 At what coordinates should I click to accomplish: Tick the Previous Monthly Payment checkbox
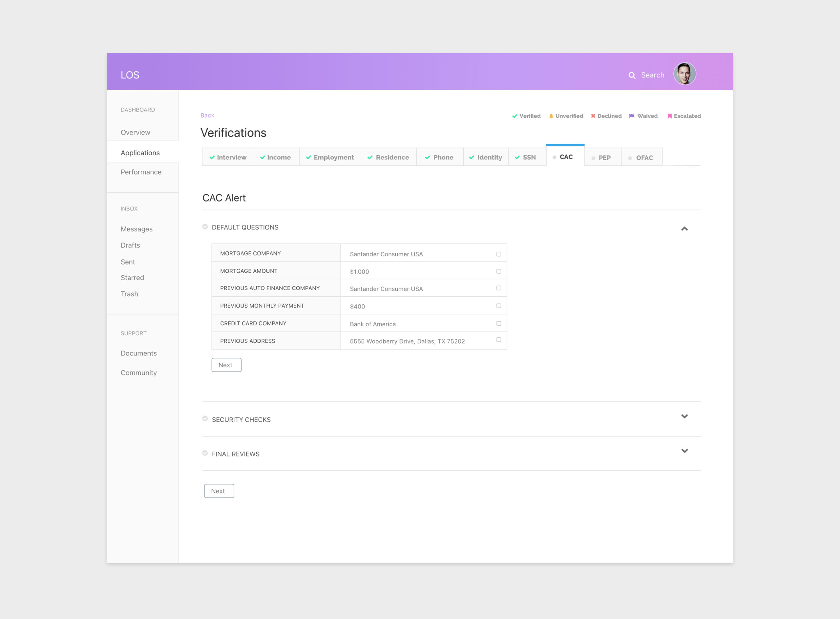pyautogui.click(x=498, y=306)
